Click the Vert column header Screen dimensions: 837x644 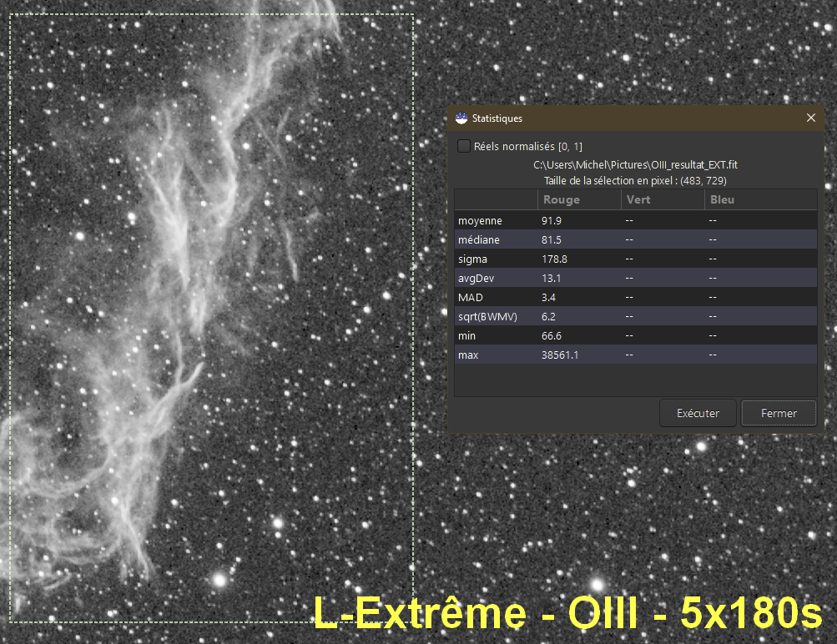click(663, 199)
